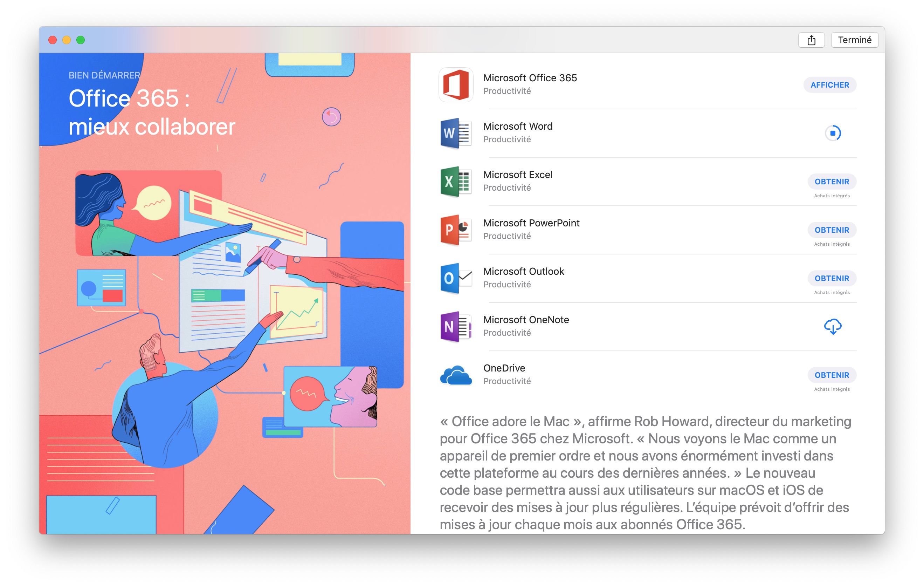Open the OneDrive title text
Viewport: 924px width, 586px height.
coord(504,368)
